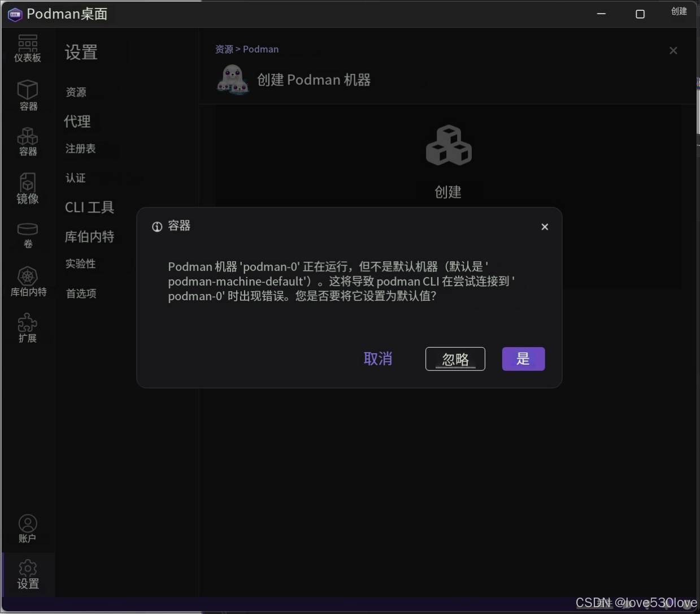Click the info icon in the dialog header
This screenshot has height=614, width=700.
[x=157, y=227]
